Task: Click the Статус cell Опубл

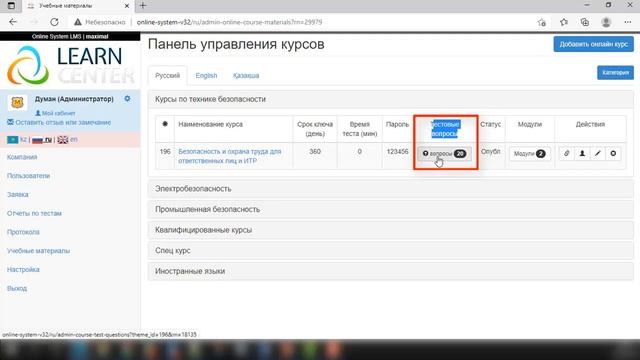Action: 490,151
